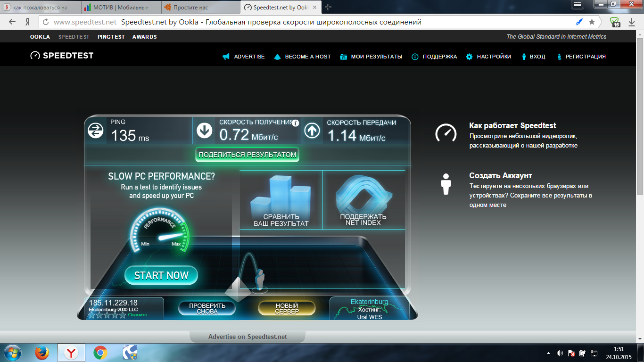
Task: Open the OOKLA nav link
Action: [x=40, y=37]
